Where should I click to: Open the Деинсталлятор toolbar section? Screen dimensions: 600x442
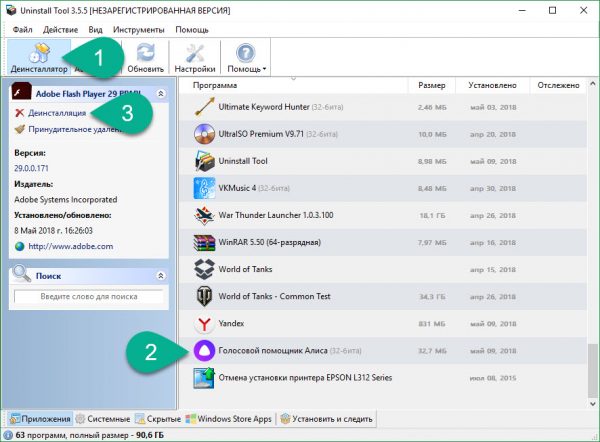pyautogui.click(x=39, y=57)
